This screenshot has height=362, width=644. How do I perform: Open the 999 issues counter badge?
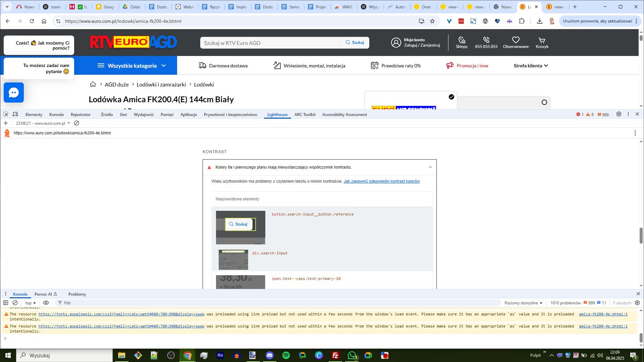tap(603, 115)
